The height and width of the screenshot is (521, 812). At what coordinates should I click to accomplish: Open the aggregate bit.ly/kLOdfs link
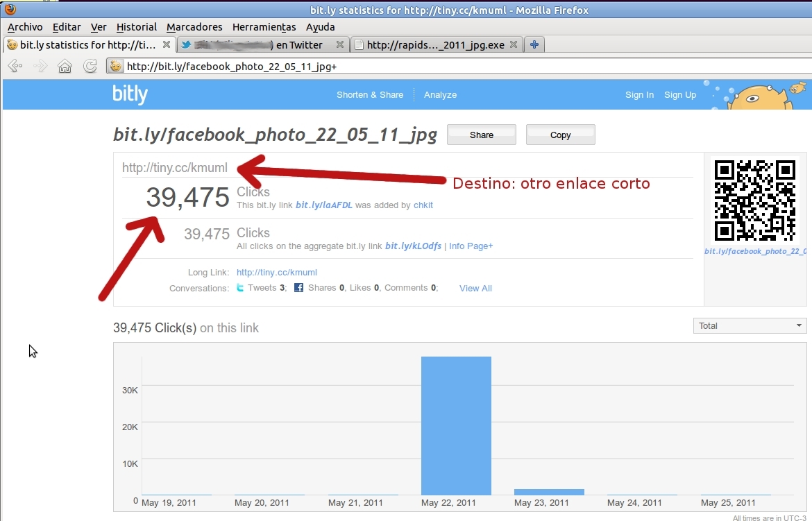pos(413,246)
